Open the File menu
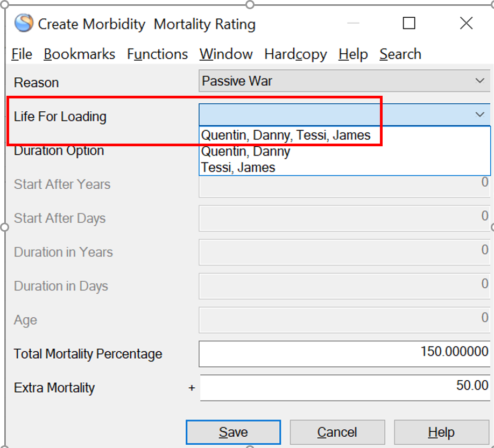 [22, 54]
